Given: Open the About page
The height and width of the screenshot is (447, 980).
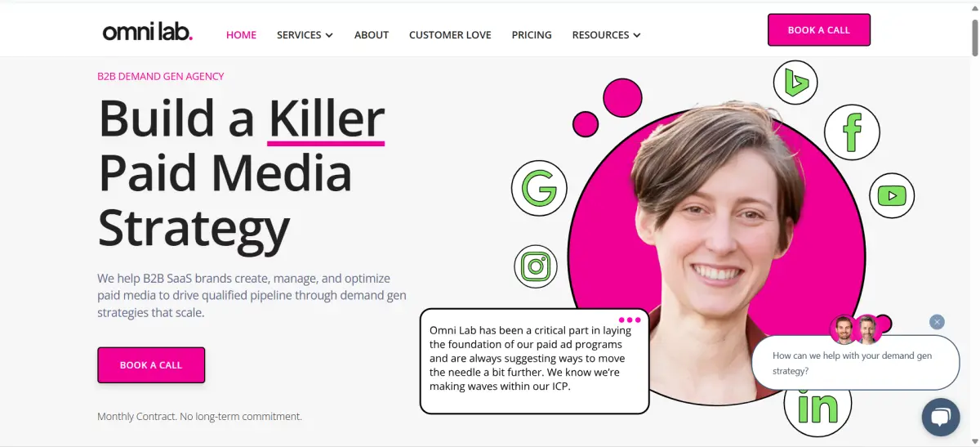Looking at the screenshot, I should (x=372, y=35).
